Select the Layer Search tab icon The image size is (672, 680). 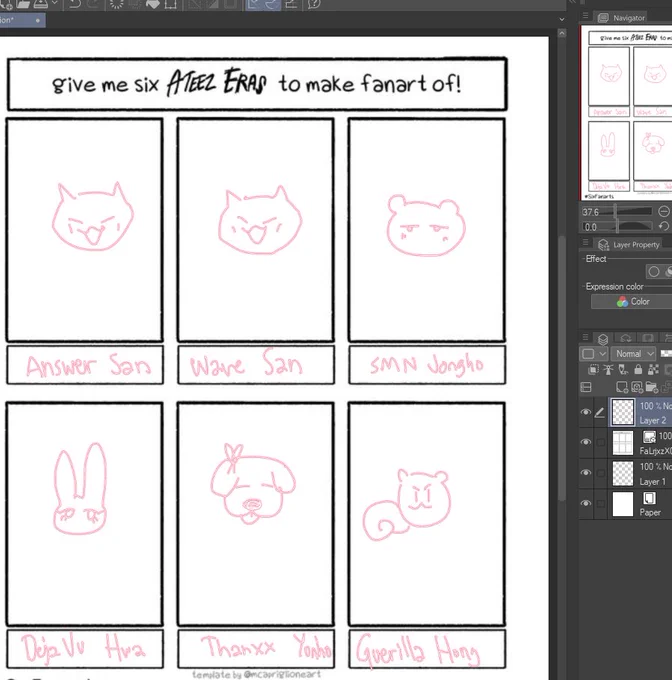pyautogui.click(x=625, y=338)
